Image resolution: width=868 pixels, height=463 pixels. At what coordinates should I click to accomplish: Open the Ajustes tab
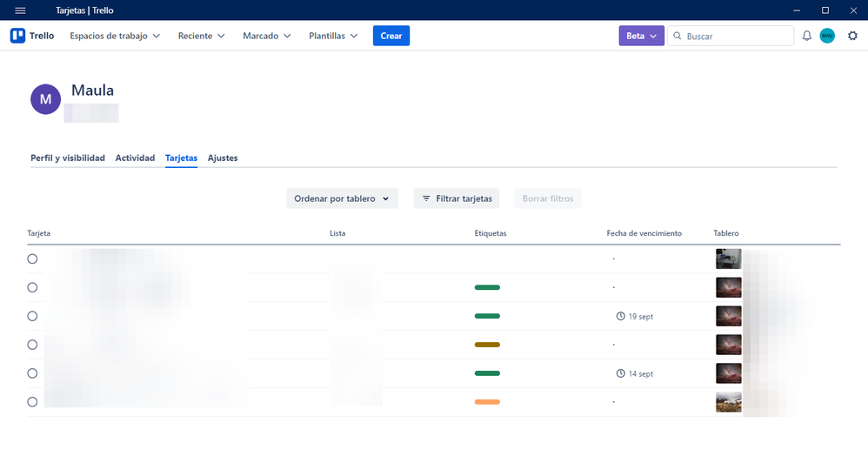point(223,158)
